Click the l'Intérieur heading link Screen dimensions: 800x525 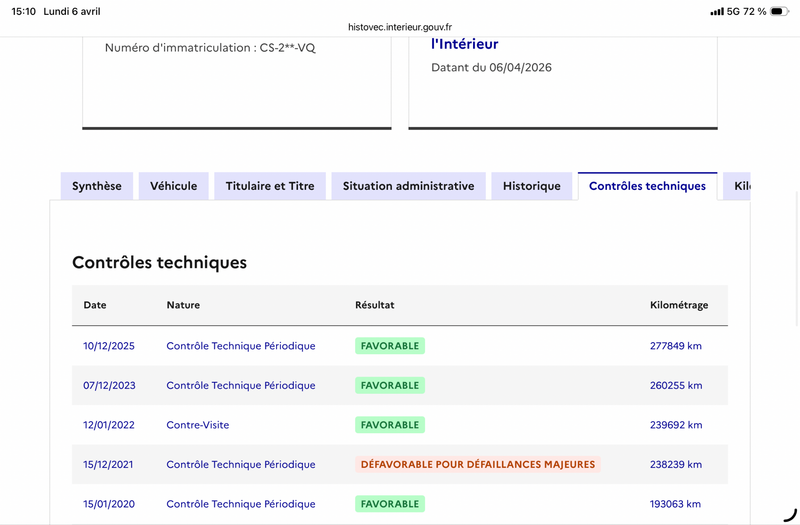pyautogui.click(x=464, y=44)
